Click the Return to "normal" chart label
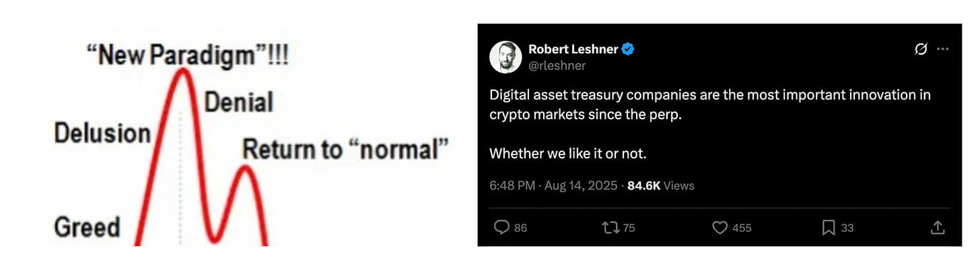Screen dimensions: 980x267 [x=345, y=149]
